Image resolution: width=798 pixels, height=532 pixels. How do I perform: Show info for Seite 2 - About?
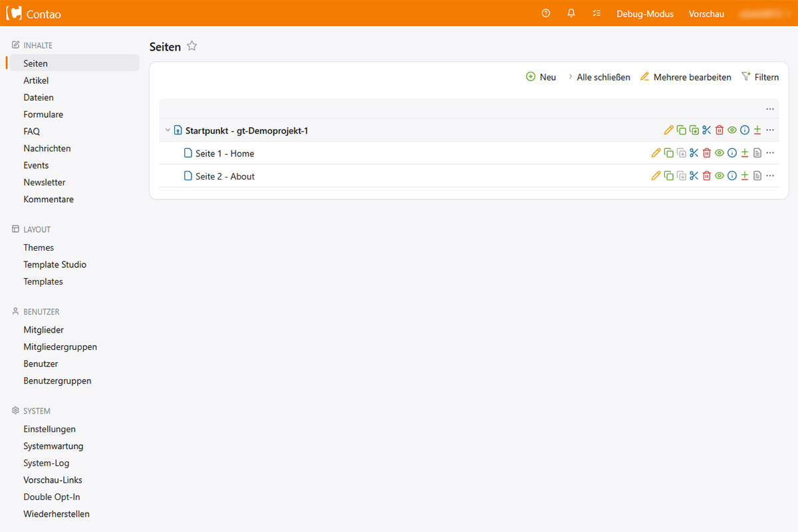pos(732,176)
